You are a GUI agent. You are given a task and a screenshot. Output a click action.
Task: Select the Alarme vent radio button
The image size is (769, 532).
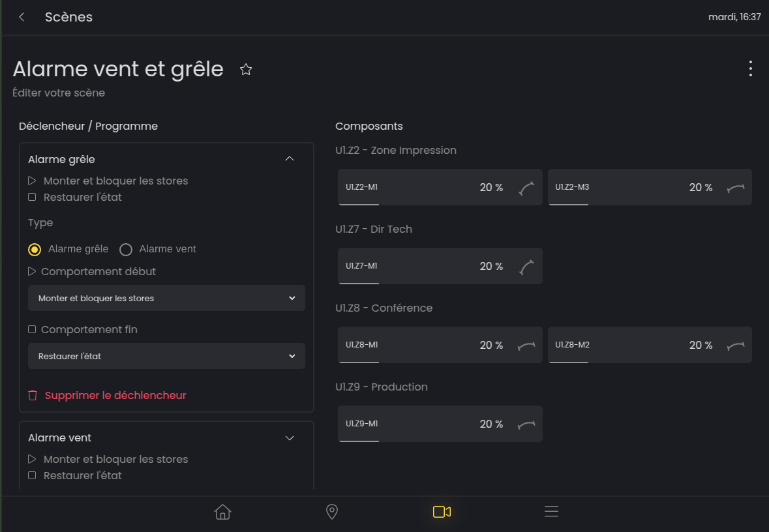pyautogui.click(x=126, y=250)
